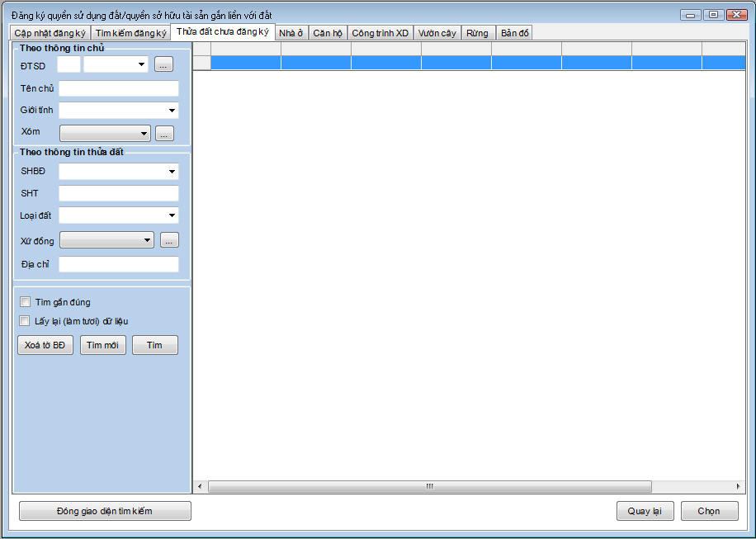Click the browse button next to Xóm
Screen dimensions: 756x539
click(164, 133)
